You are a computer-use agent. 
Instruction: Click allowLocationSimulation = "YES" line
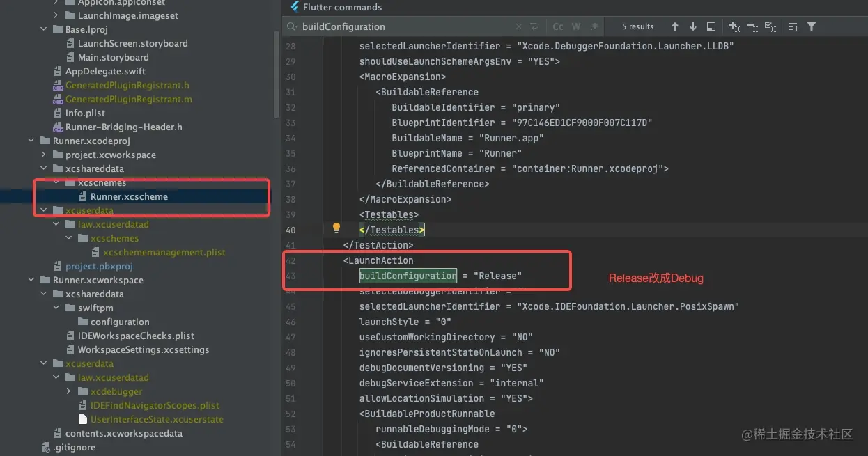(446, 398)
